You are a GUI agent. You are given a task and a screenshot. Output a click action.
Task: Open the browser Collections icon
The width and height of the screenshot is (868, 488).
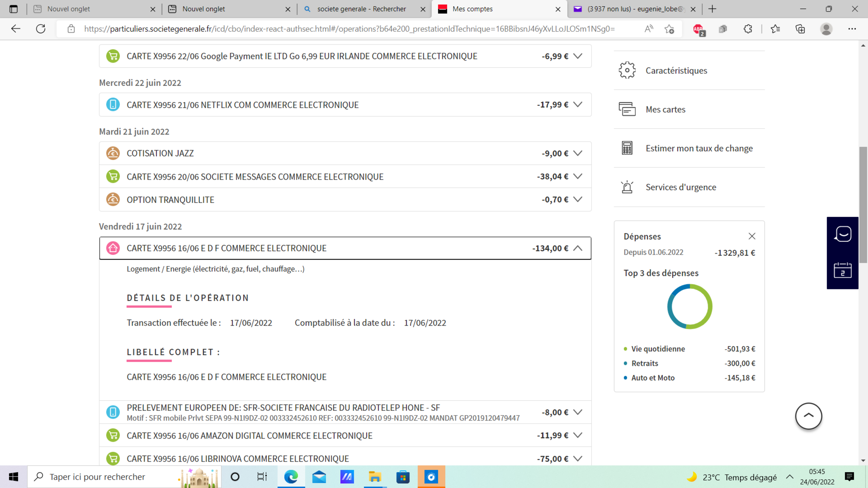coord(801,29)
